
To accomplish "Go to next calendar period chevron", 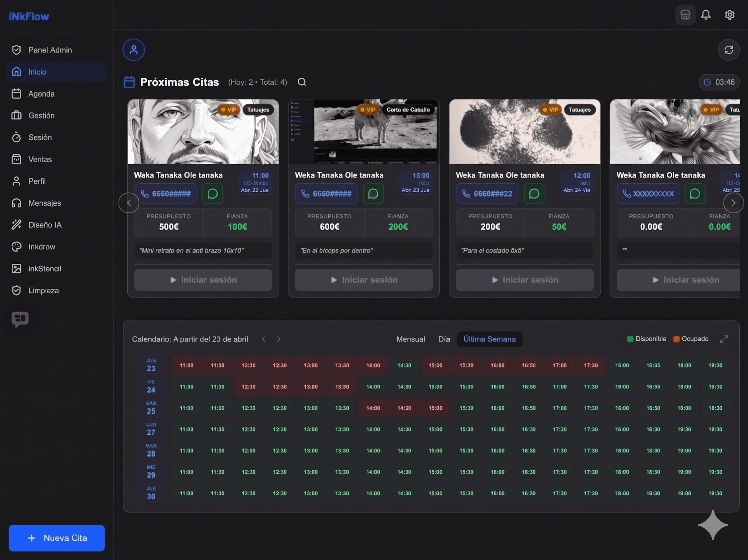I will (279, 339).
